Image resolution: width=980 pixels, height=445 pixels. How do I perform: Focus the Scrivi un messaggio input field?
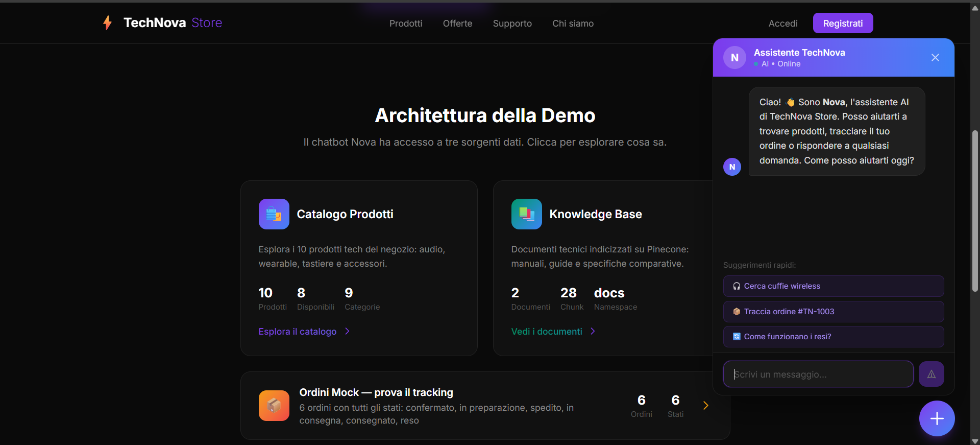(818, 374)
